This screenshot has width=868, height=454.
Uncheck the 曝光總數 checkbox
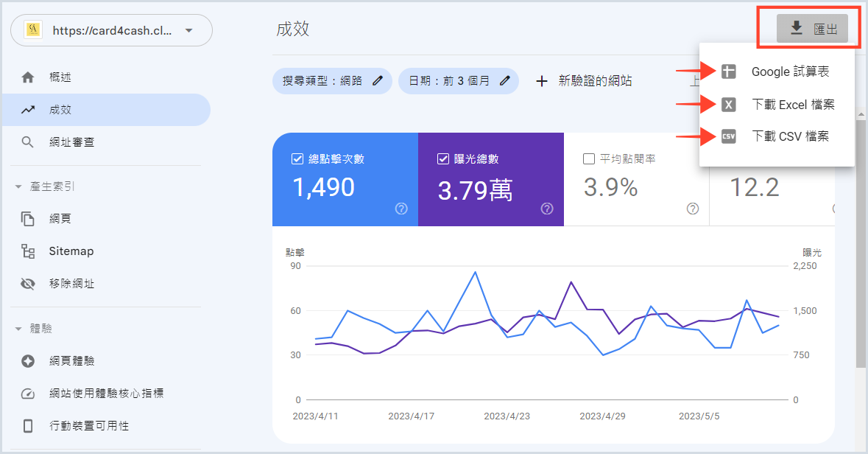tap(443, 158)
